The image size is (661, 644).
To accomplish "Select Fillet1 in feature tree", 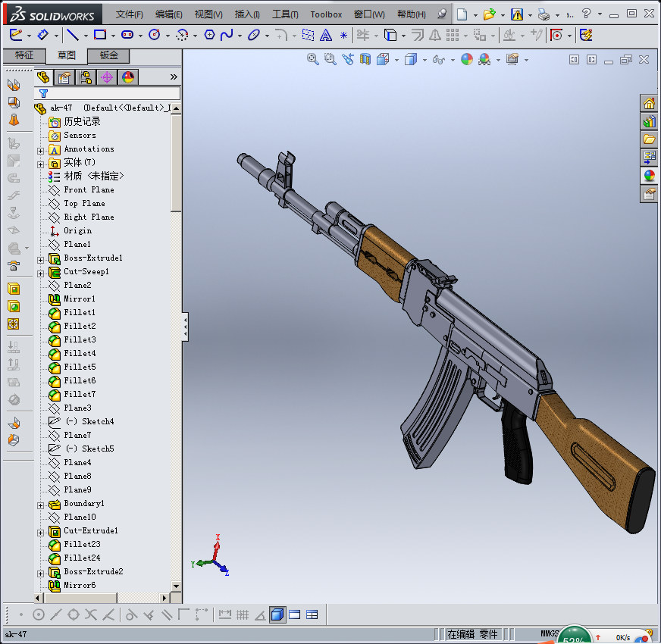I will pos(72,313).
